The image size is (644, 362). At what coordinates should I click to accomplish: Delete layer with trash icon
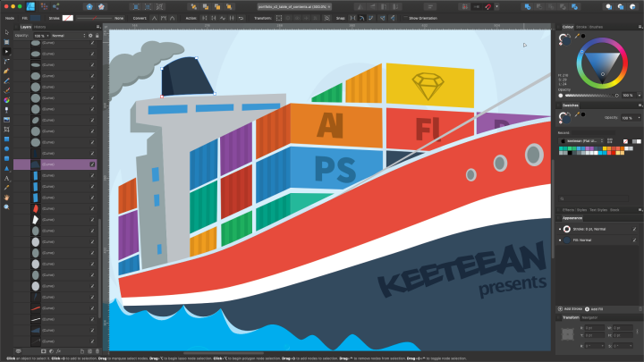(x=97, y=351)
